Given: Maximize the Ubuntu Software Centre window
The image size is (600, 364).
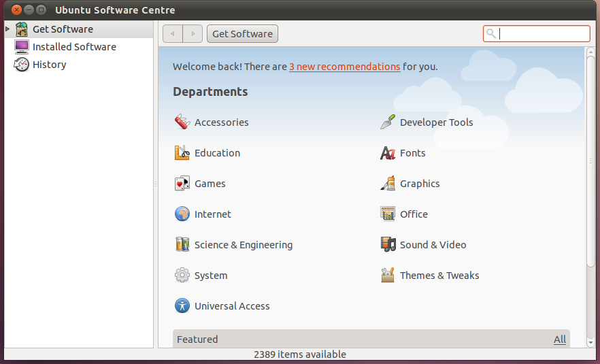Looking at the screenshot, I should [x=41, y=10].
